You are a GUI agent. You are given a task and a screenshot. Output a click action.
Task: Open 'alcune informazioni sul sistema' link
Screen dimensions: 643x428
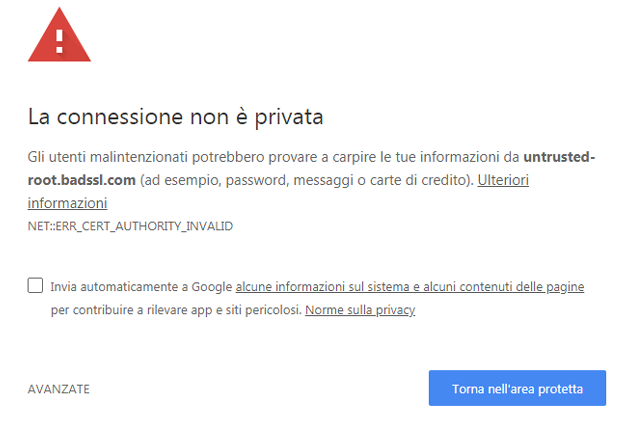click(322, 287)
